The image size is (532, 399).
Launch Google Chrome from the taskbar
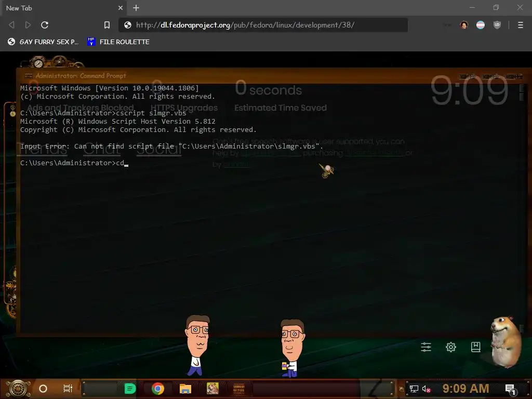point(158,389)
